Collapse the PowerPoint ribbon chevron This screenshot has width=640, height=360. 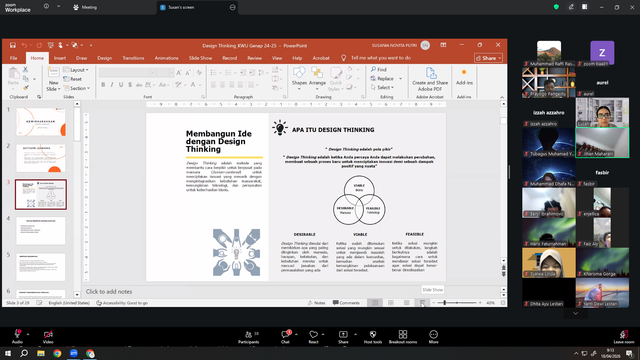click(502, 97)
